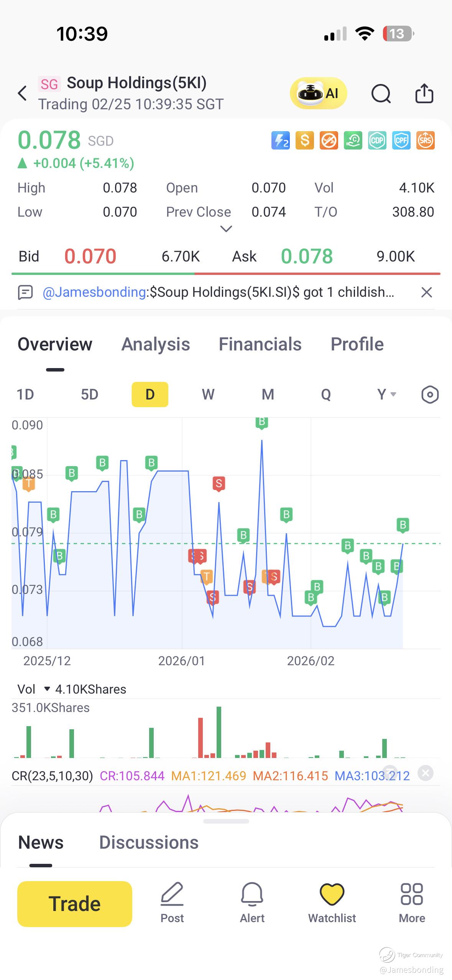452x980 pixels.
Task: Tap the red S marker at chart peak
Action: click(x=219, y=483)
